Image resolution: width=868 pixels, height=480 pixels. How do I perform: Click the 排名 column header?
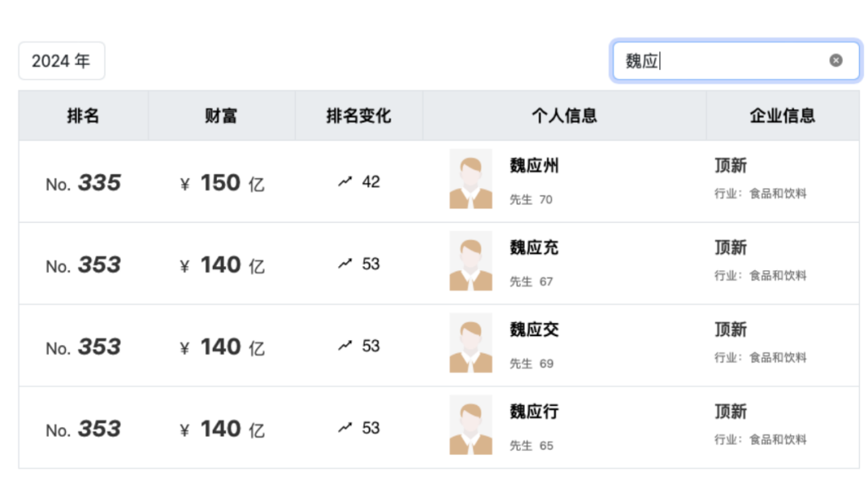tap(84, 116)
